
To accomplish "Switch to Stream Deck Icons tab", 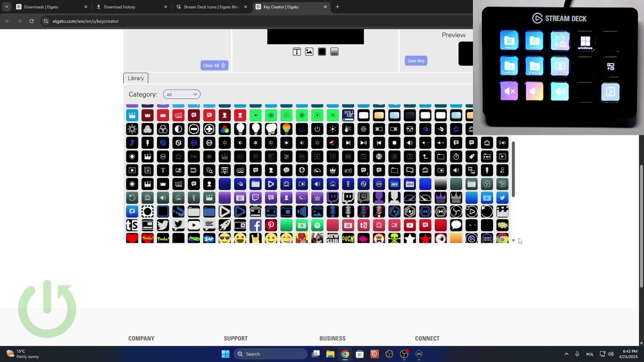I will [x=212, y=7].
